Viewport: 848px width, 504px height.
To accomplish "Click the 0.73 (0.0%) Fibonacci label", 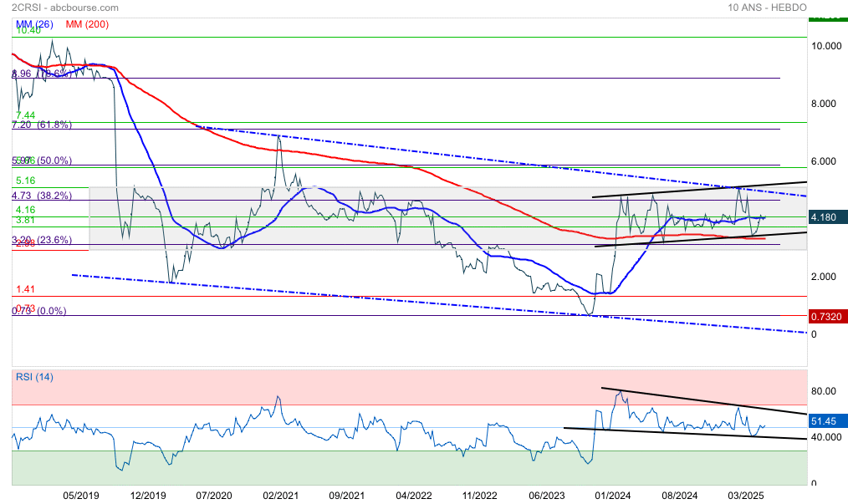I will point(39,312).
